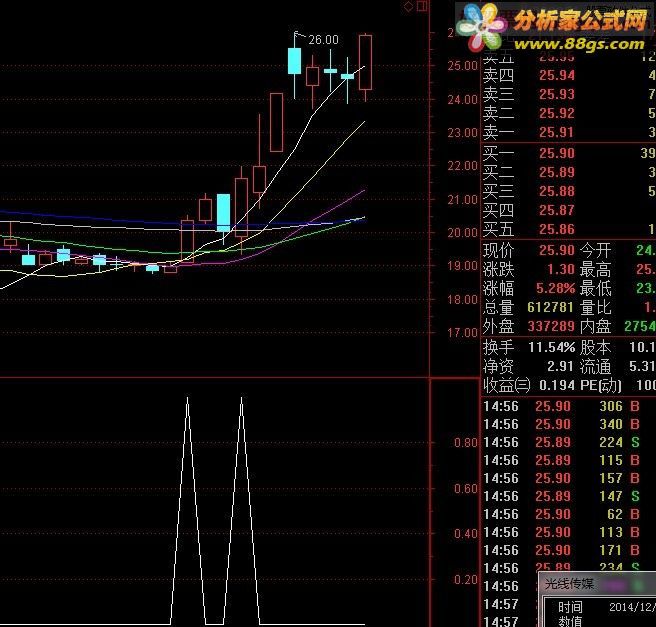
Task: Click the 最低 lowest price label
Action: 595,289
